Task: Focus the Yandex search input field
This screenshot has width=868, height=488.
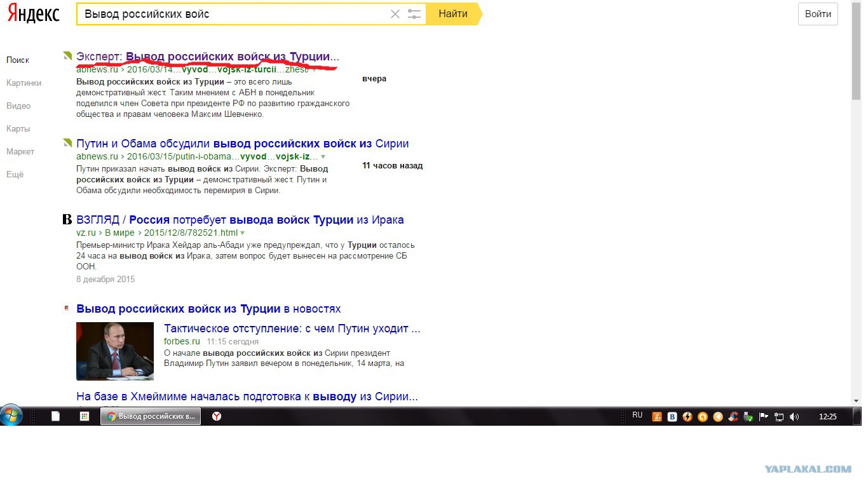Action: pos(233,14)
